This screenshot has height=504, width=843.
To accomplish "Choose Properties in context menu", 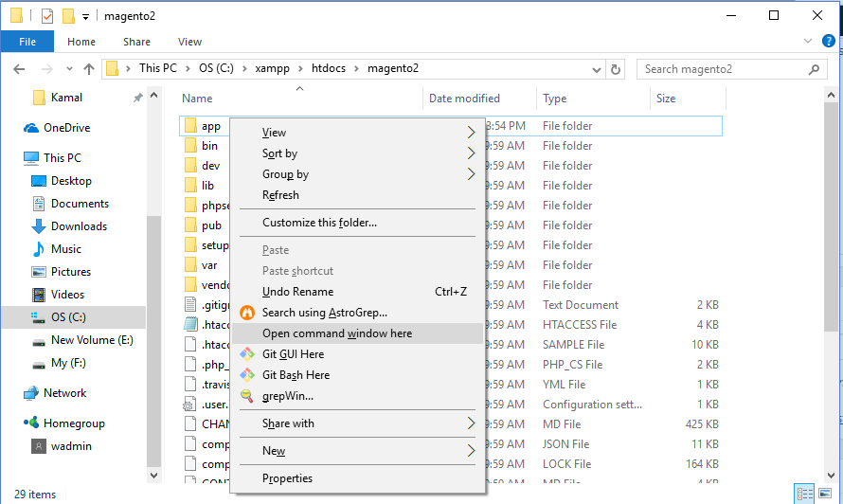I will [357, 478].
